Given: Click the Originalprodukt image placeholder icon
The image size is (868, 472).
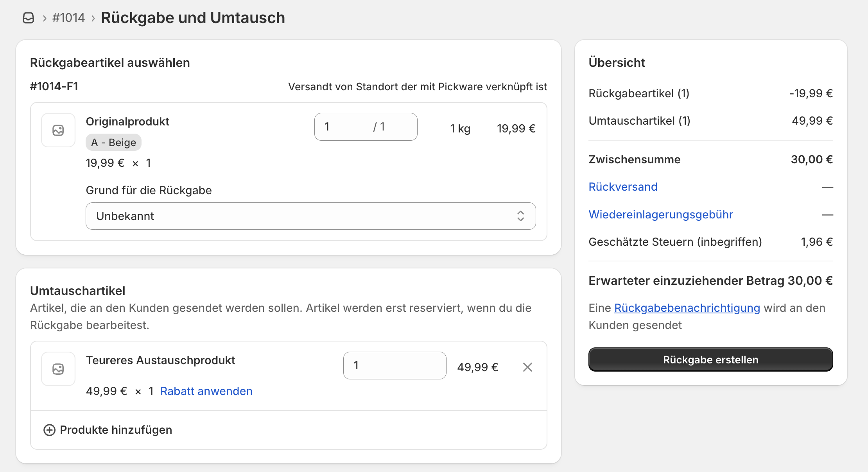Looking at the screenshot, I should pos(58,130).
